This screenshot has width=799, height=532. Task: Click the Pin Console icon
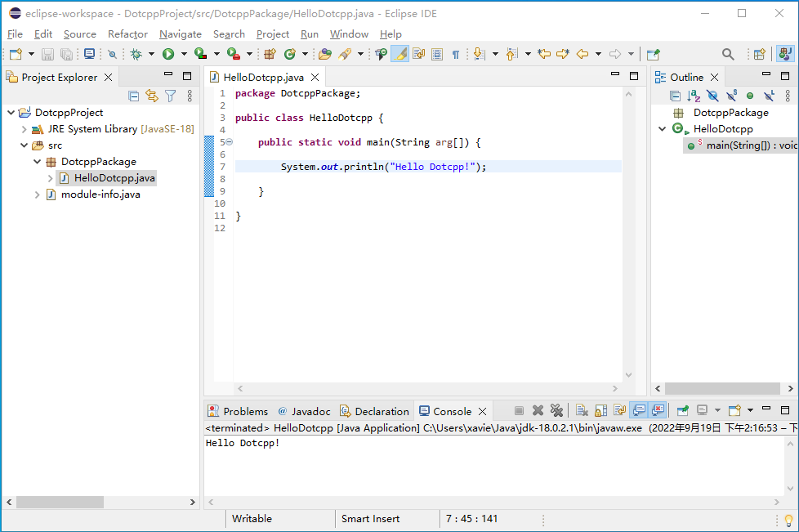tap(682, 410)
